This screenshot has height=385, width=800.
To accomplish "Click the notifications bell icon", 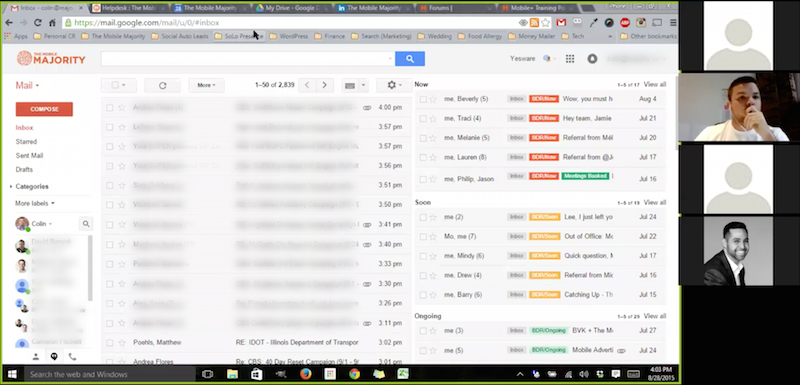I will tap(592, 59).
